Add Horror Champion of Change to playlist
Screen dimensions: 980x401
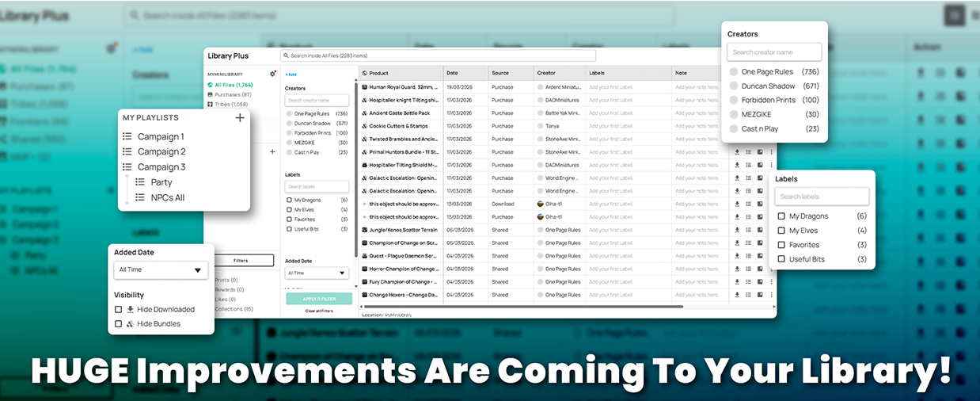click(x=748, y=269)
